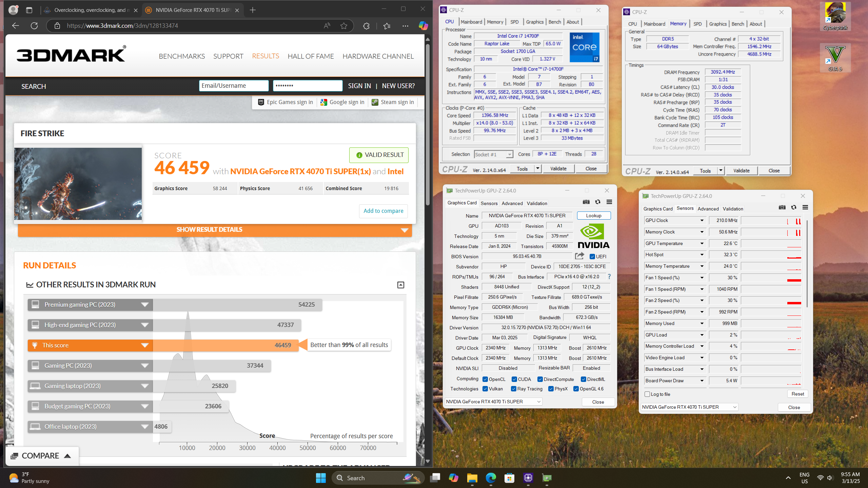This screenshot has width=868, height=488.
Task: Click Fire Strike result thumbnail image
Action: (x=78, y=184)
